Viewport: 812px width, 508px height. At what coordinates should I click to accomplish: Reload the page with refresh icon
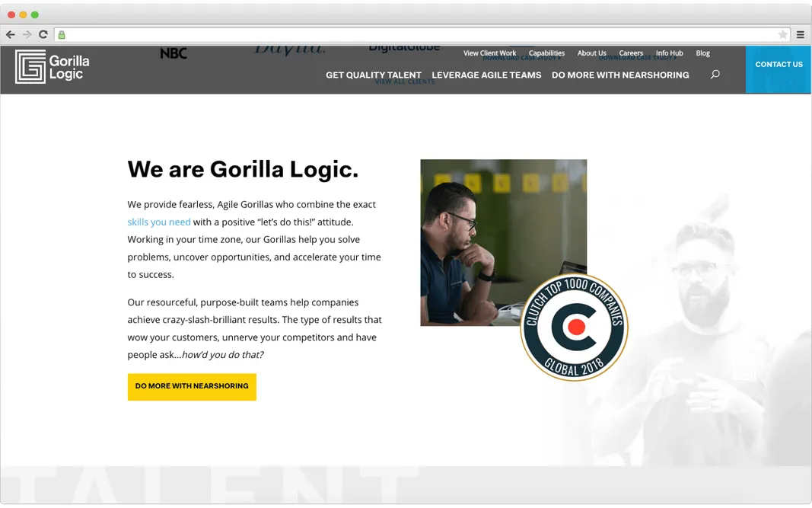(43, 35)
